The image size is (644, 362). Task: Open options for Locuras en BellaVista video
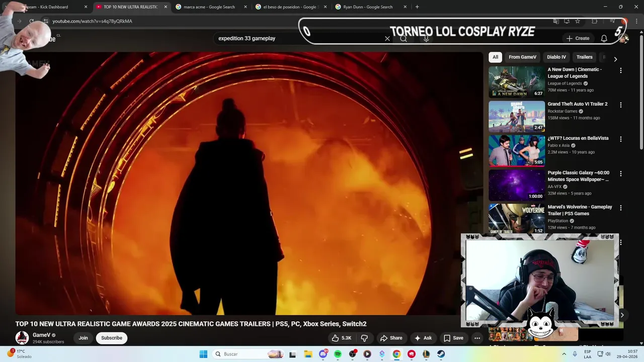point(620,139)
